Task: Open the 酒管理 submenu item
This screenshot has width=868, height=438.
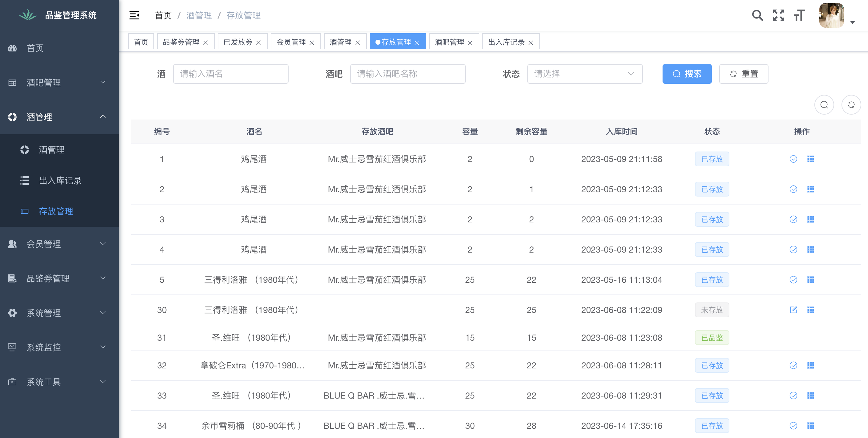Action: pos(59,150)
